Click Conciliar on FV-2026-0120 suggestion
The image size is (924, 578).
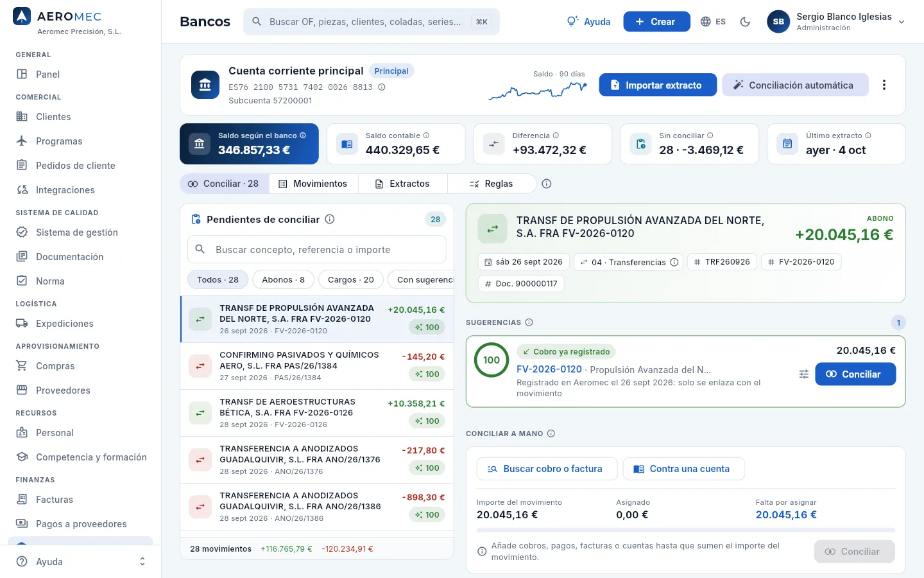[x=855, y=374]
